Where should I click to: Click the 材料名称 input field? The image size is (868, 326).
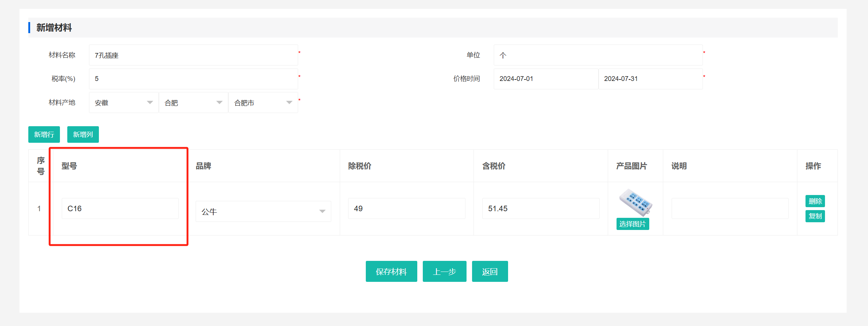[x=193, y=55]
